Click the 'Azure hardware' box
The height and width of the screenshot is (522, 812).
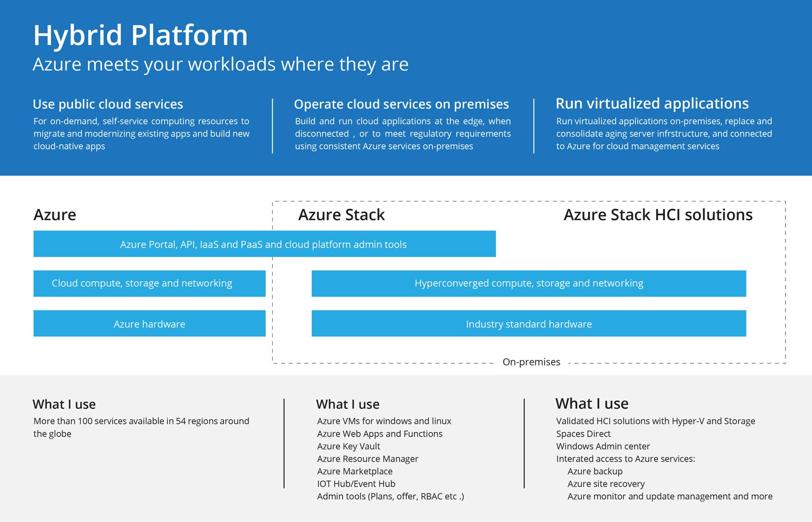click(149, 324)
